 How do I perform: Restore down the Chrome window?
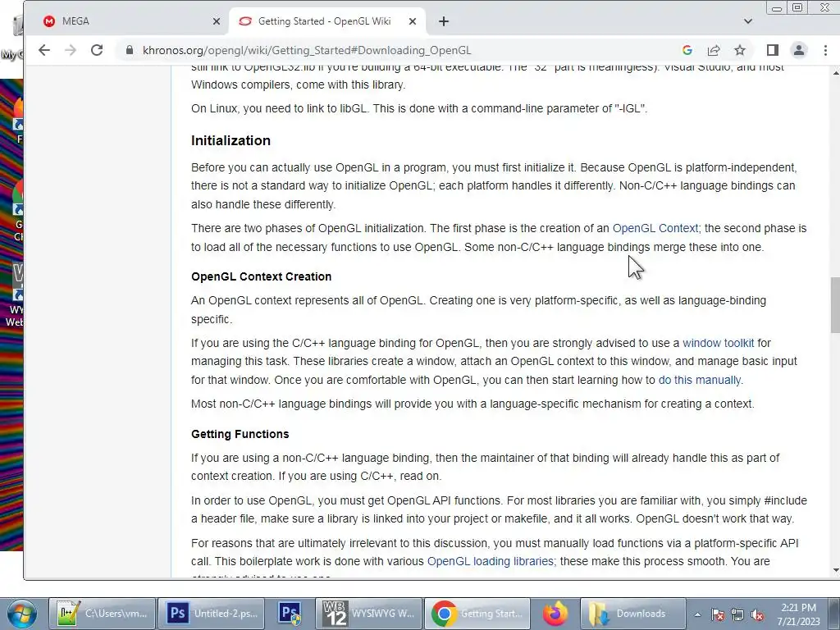tap(797, 7)
